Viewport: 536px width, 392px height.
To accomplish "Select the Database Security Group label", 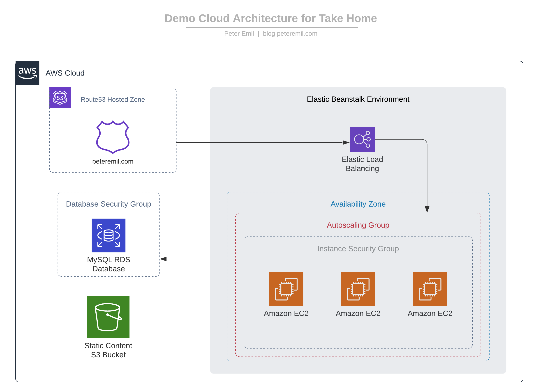I will (x=108, y=204).
